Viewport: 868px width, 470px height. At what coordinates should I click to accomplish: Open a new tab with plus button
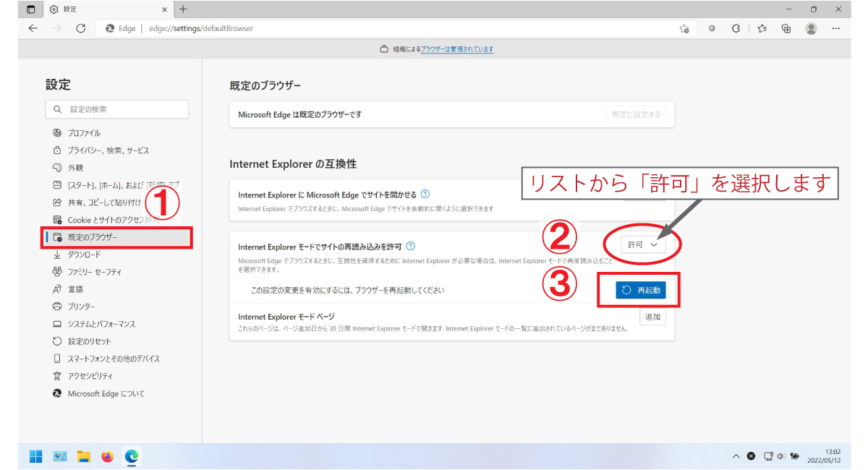coord(183,9)
